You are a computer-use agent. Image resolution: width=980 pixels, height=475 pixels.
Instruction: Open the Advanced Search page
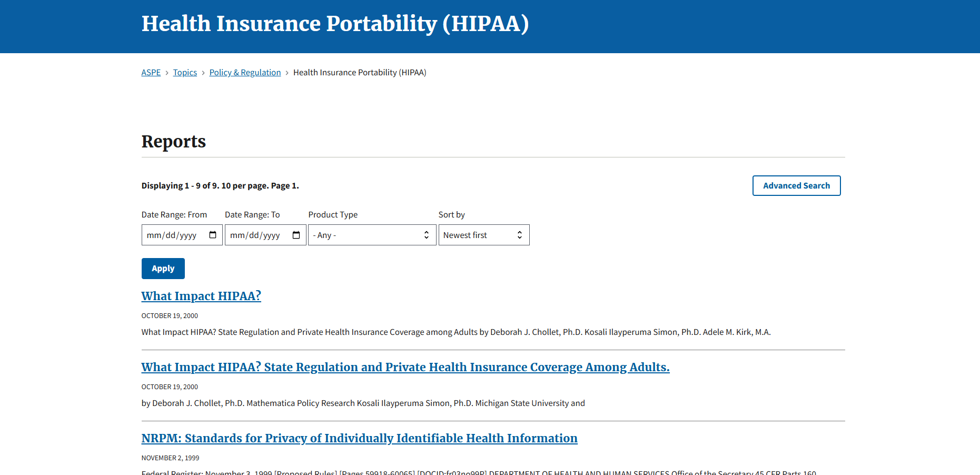click(x=796, y=185)
